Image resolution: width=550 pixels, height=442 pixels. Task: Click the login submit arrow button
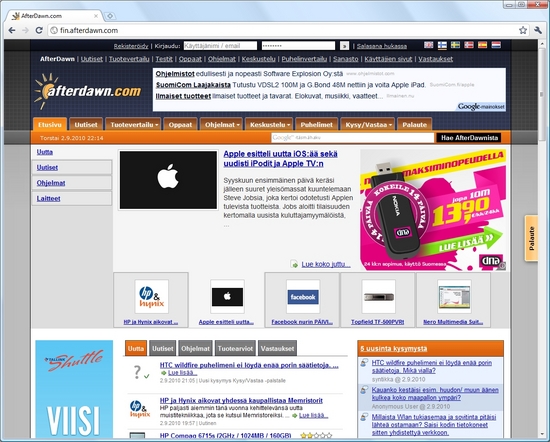tap(344, 46)
